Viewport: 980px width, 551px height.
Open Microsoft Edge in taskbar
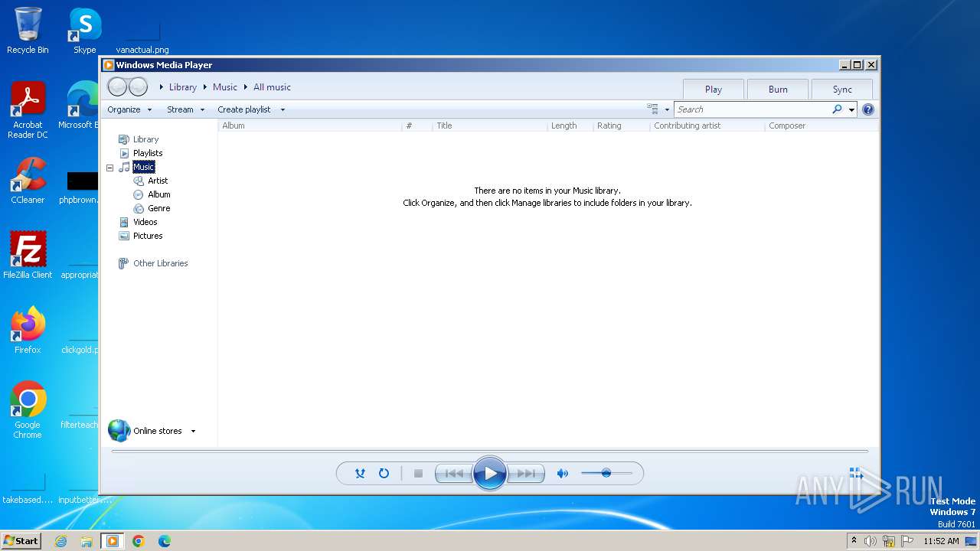164,541
